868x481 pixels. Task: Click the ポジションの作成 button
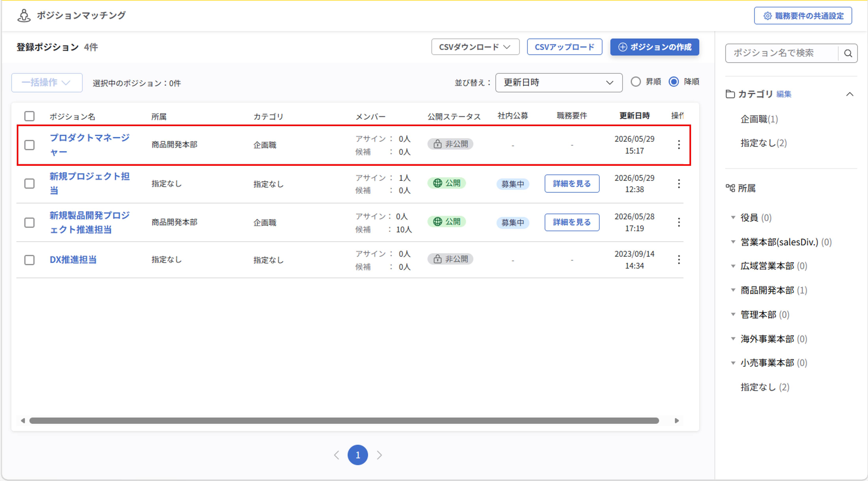pyautogui.click(x=654, y=47)
